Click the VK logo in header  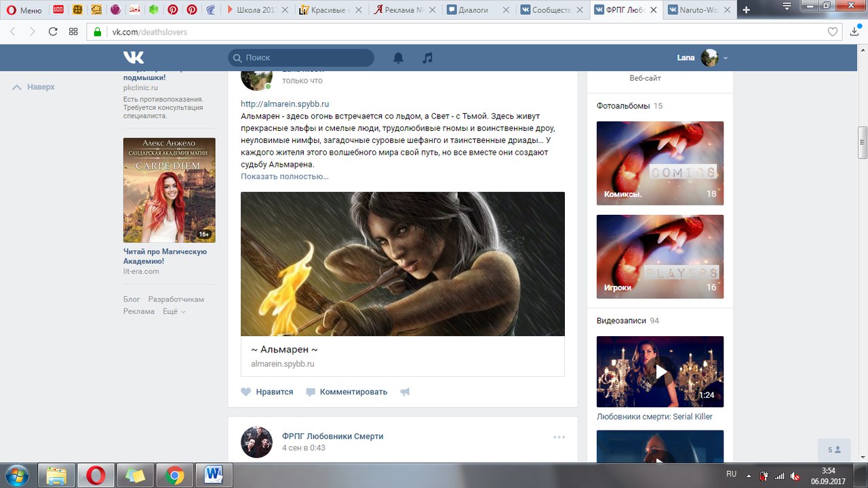(x=134, y=58)
